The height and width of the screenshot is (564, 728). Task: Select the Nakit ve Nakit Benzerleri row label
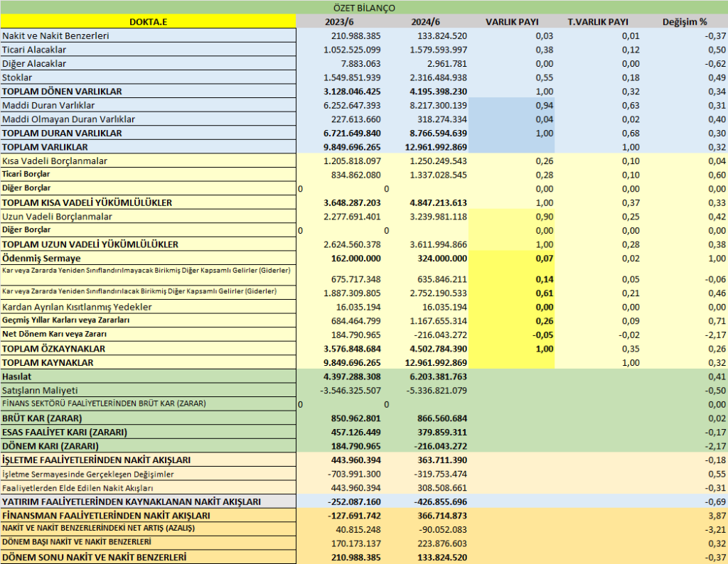coord(148,36)
